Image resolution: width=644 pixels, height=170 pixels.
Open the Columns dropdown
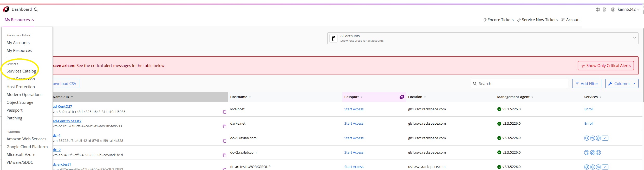(622, 83)
